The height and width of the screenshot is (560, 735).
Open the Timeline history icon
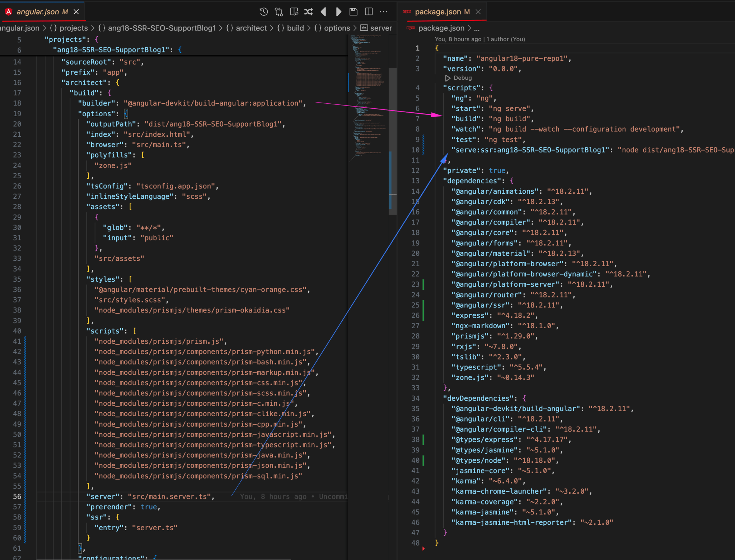click(x=264, y=11)
